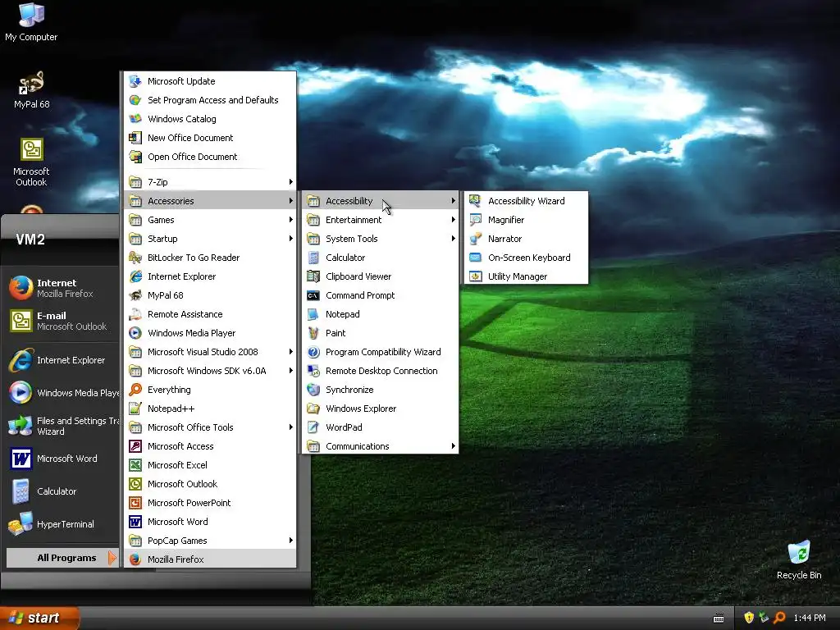Launch Magnifier from Accessibility submenu
The image size is (840, 630).
pos(526,220)
